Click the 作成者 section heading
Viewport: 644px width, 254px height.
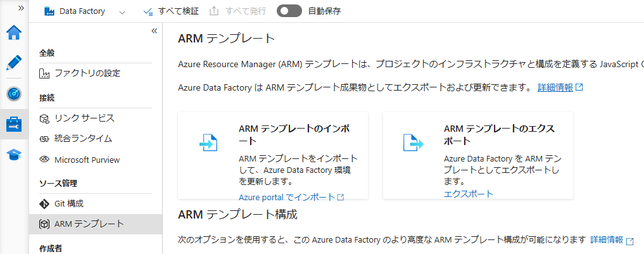(x=51, y=248)
